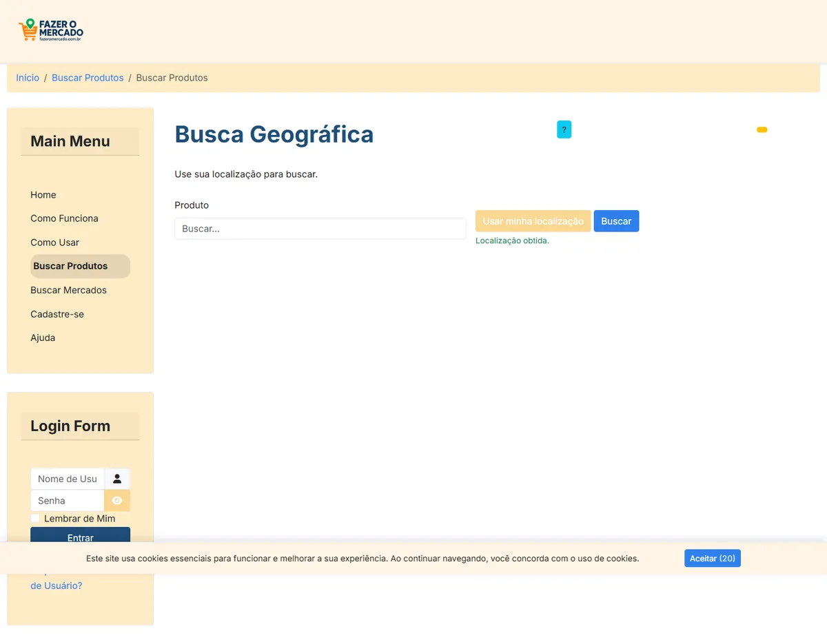Click the Fazer o Mercado logo
827x644 pixels.
[51, 30]
